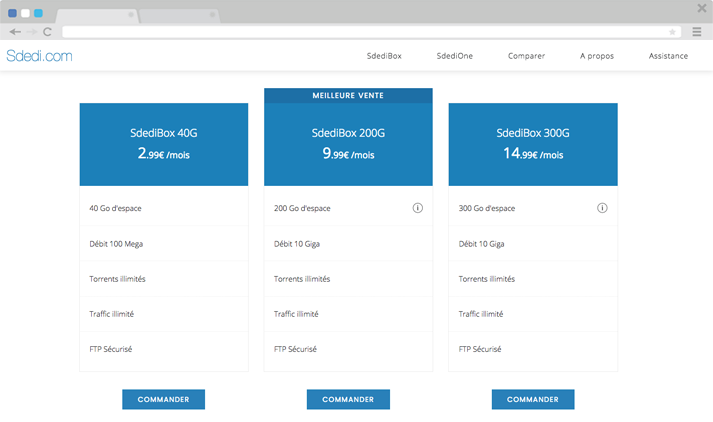Viewport: 713px width, 422px height.
Task: Open the browser hamburger menu
Action: pyautogui.click(x=697, y=32)
